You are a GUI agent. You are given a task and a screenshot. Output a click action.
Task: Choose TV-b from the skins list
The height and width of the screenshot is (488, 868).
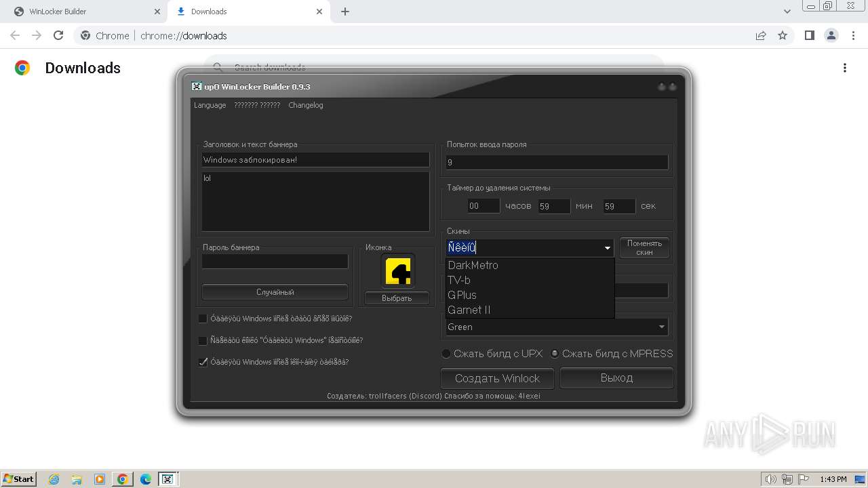tap(530, 280)
